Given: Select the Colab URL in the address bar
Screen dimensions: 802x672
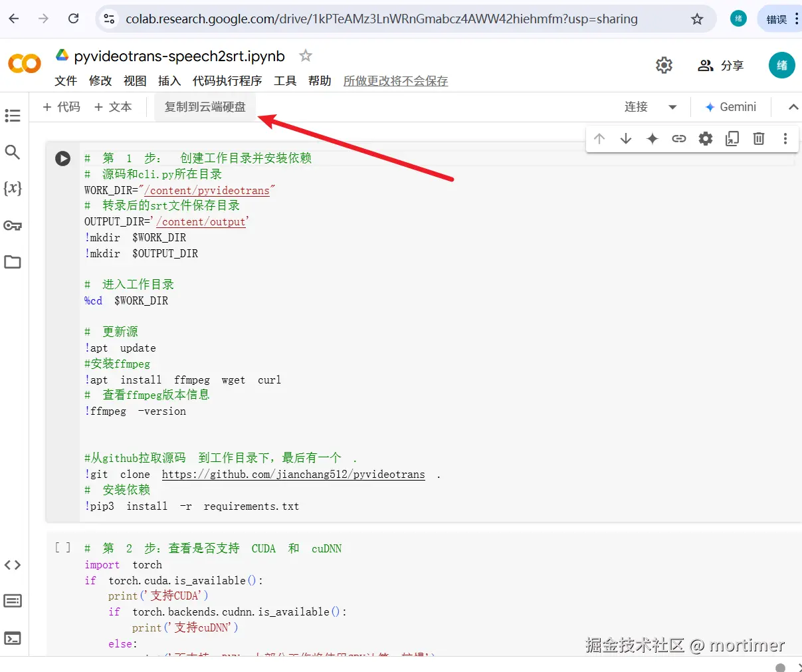Looking at the screenshot, I should [x=381, y=19].
